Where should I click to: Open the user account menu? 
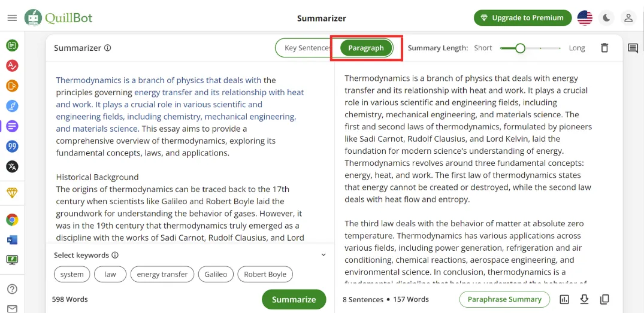point(628,18)
